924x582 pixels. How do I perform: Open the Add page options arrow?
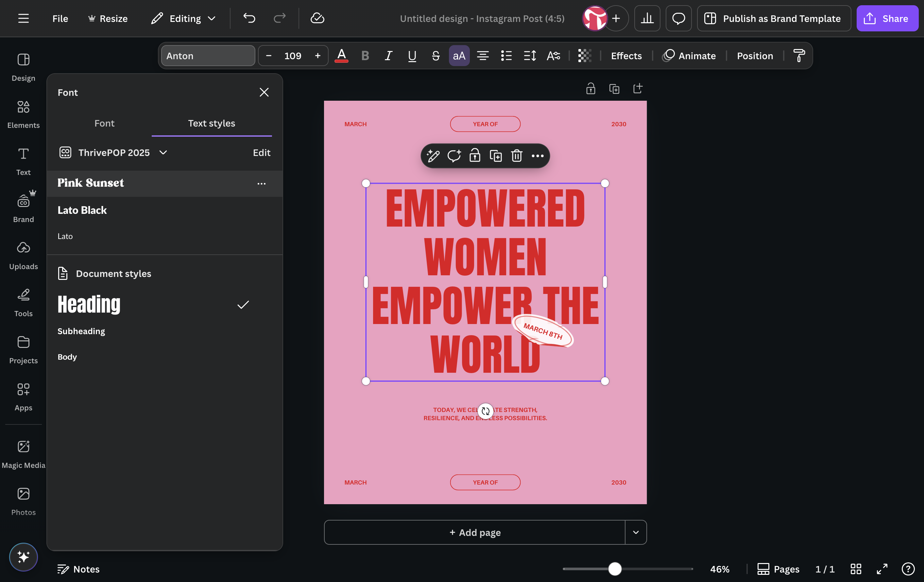coord(635,533)
